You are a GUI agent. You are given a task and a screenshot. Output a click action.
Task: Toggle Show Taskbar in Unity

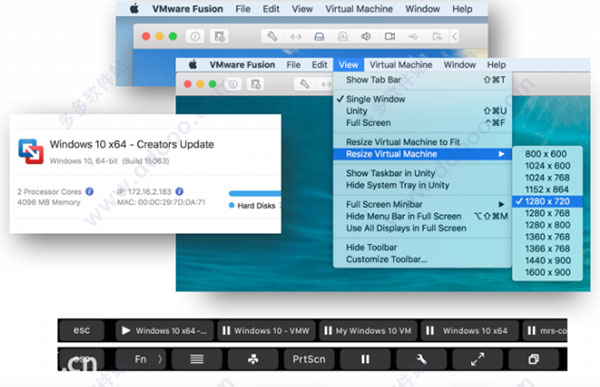tap(422, 173)
